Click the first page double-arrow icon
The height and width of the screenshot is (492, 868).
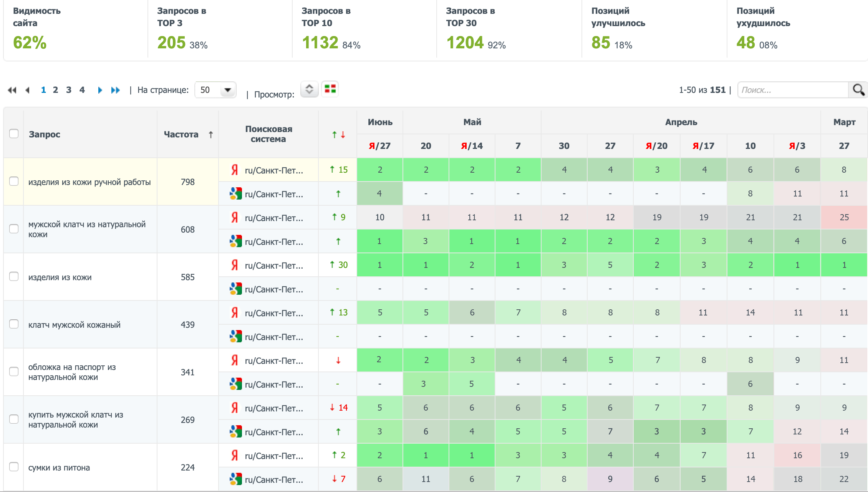tap(12, 90)
